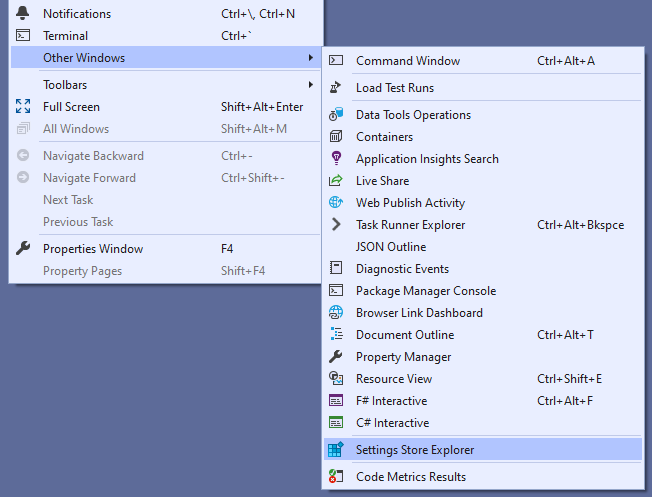Click the Load Test Runs flask icon

pos(335,87)
